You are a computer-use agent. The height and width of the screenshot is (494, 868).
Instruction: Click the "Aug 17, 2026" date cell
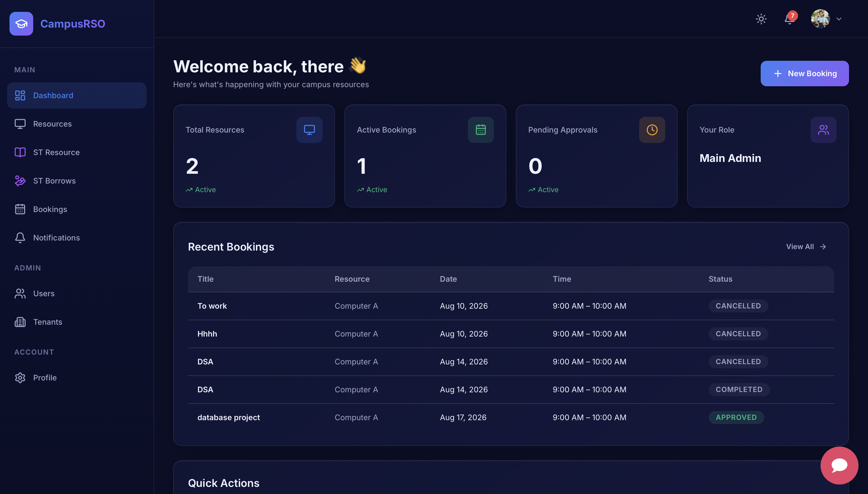coord(463,417)
